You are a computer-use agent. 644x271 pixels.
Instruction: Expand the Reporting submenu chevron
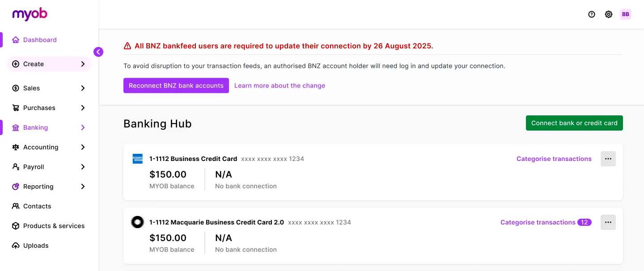(83, 186)
